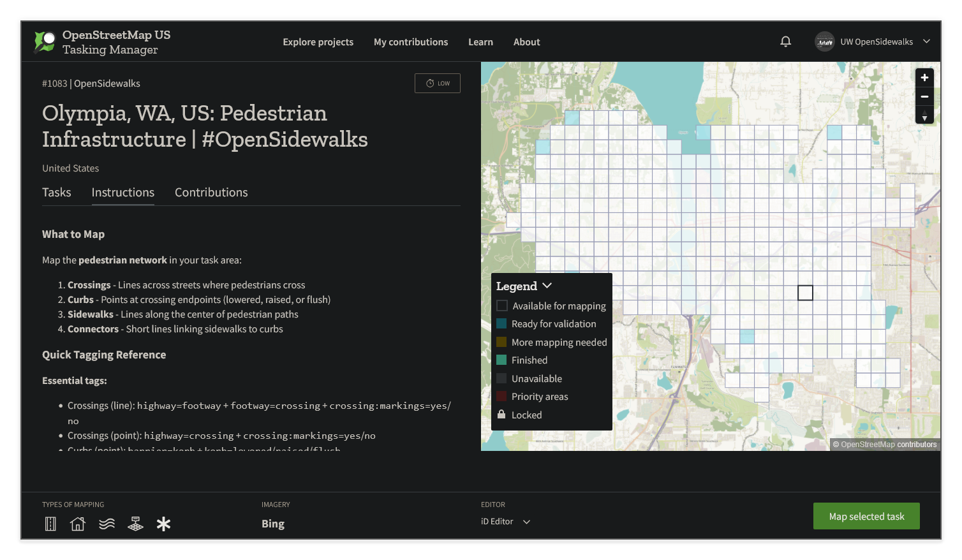Image resolution: width=962 pixels, height=560 pixels.
Task: Click the Unavailable legend swatch
Action: click(x=501, y=378)
